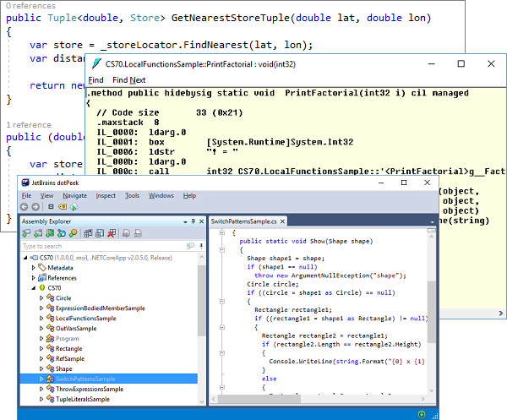Viewport: 507px width, 420px height.
Task: Collapse the rectangle1 if-block code fold
Action: [222, 327]
